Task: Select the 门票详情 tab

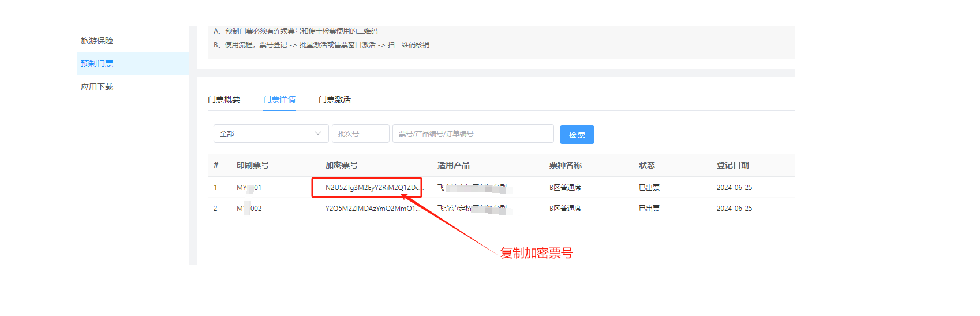Action: coord(279,99)
